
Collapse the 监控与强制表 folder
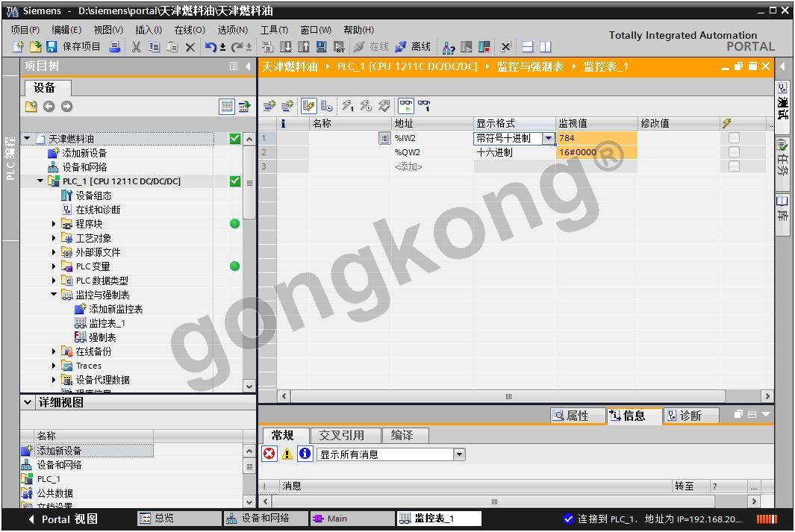54,295
